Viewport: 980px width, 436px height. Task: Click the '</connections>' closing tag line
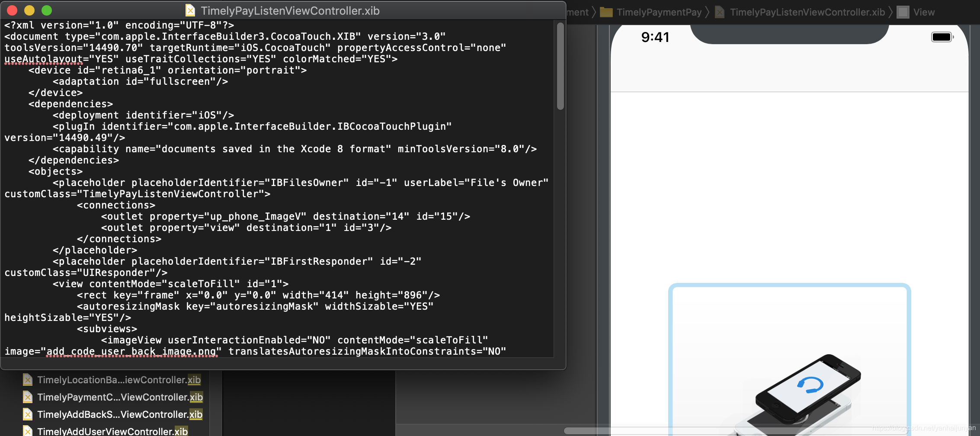pyautogui.click(x=119, y=239)
